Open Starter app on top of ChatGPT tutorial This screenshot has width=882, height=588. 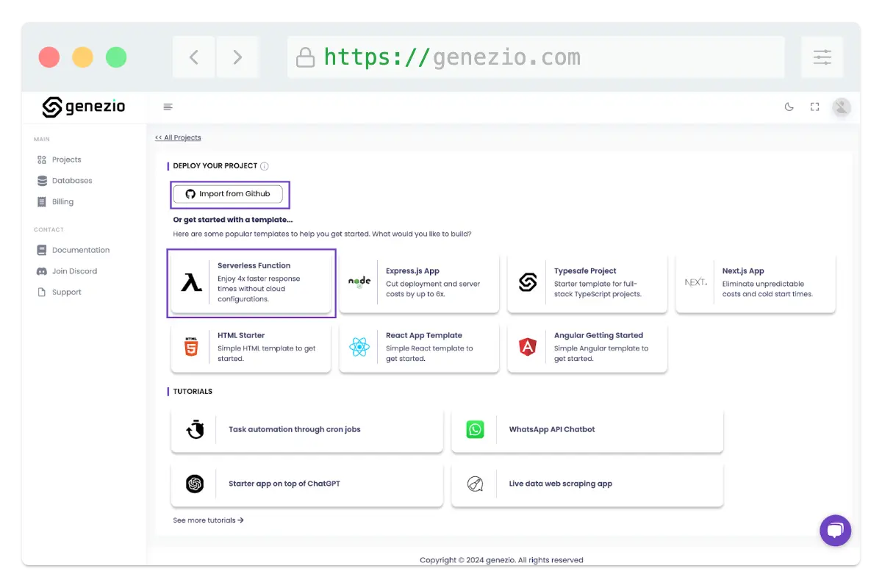pyautogui.click(x=307, y=484)
